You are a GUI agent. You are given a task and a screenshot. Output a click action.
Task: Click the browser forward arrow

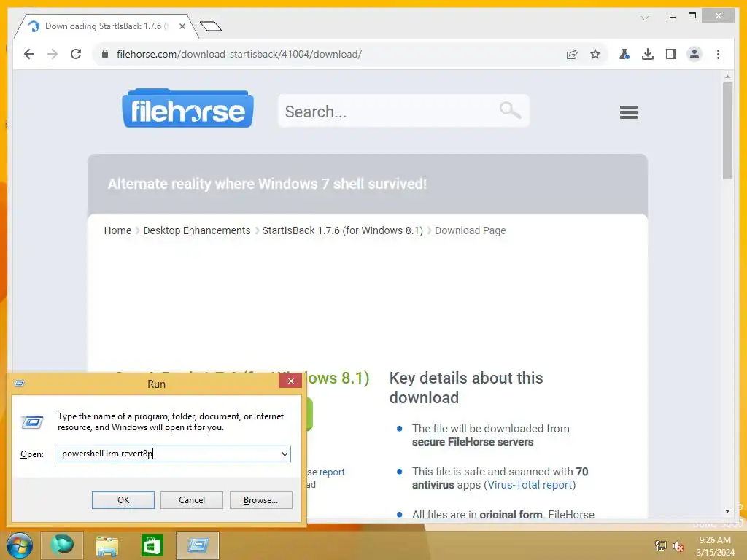pyautogui.click(x=53, y=54)
